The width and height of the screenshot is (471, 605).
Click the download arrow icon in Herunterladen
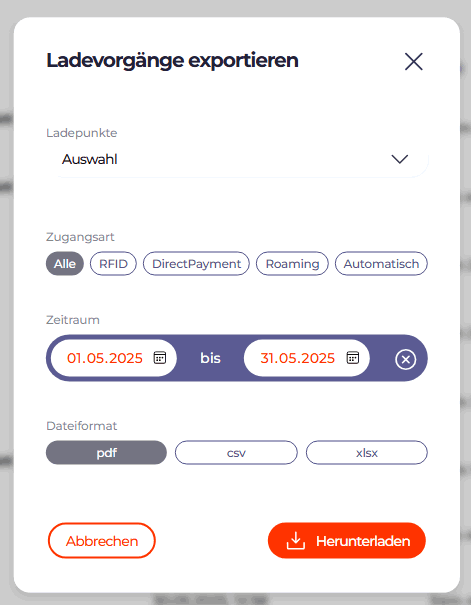(295, 541)
